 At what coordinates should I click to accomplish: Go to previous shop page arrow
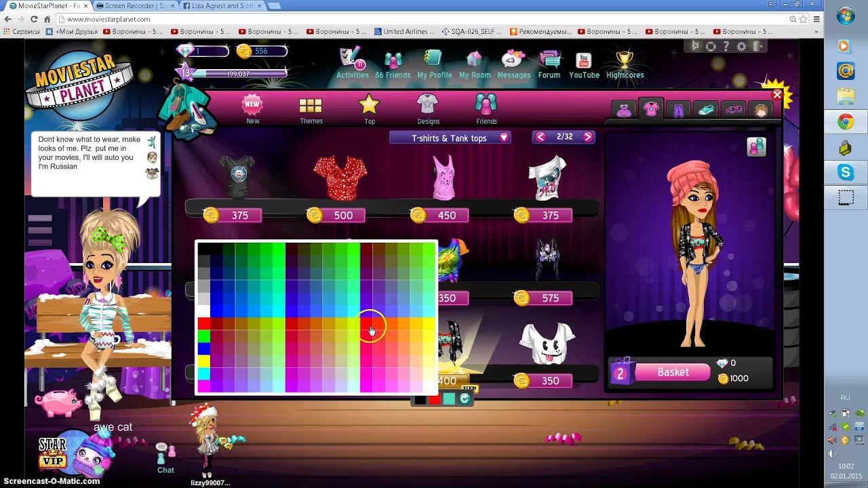pos(540,137)
